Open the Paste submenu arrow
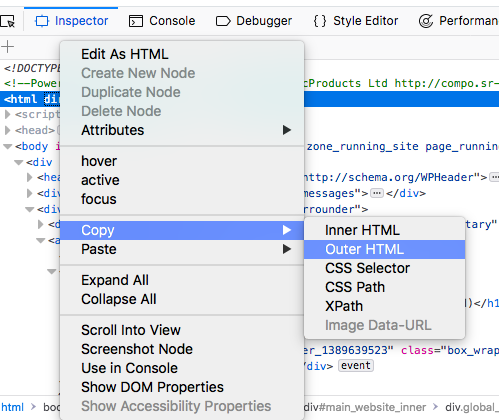 [287, 249]
